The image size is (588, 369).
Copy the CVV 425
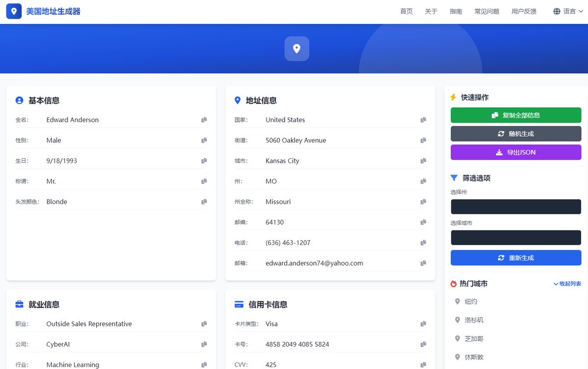pyautogui.click(x=423, y=365)
